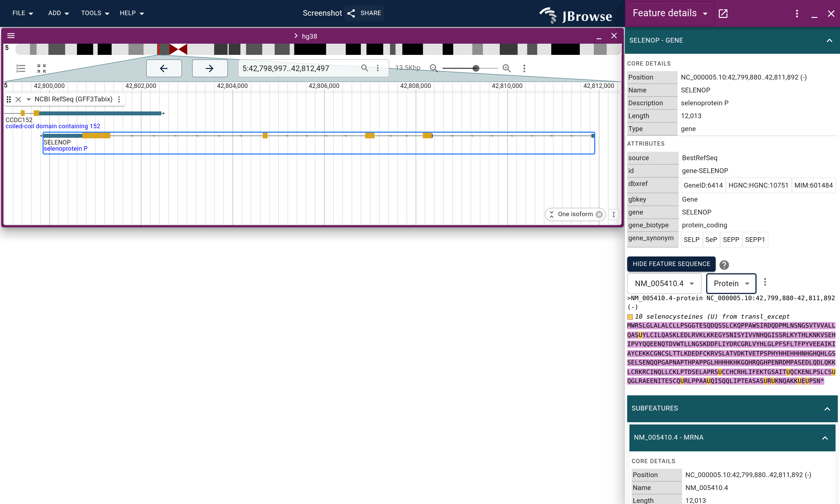Viewport: 840px width, 504px height.
Task: Close the NCBI RefSeq track
Action: coord(18,99)
